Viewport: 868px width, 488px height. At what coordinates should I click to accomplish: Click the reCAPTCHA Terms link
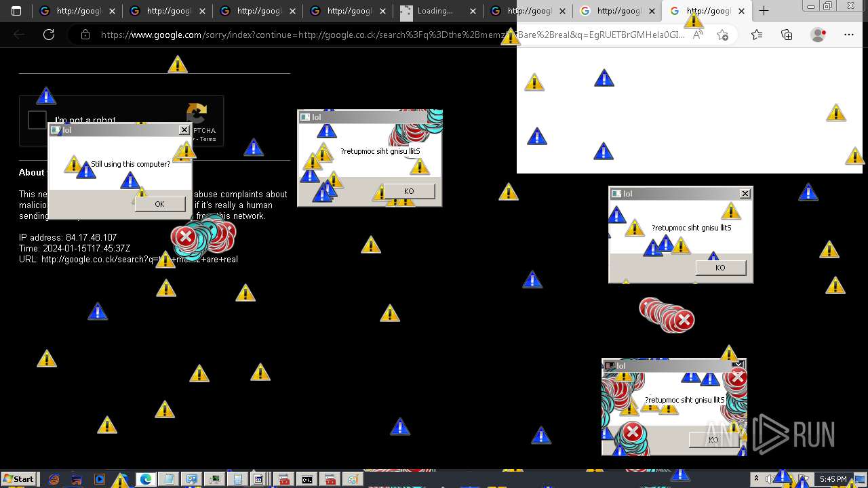tap(208, 140)
